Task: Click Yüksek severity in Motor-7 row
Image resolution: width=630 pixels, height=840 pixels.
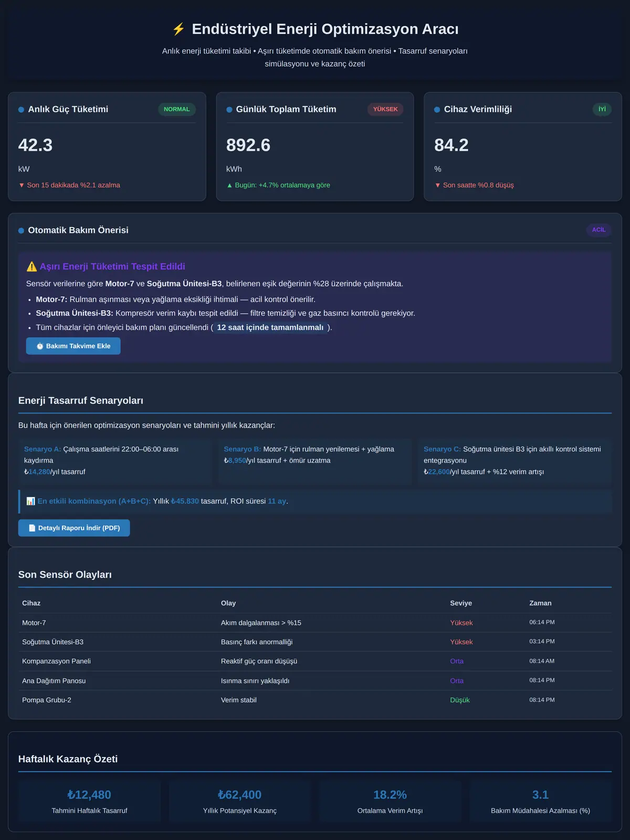Action: (x=461, y=623)
